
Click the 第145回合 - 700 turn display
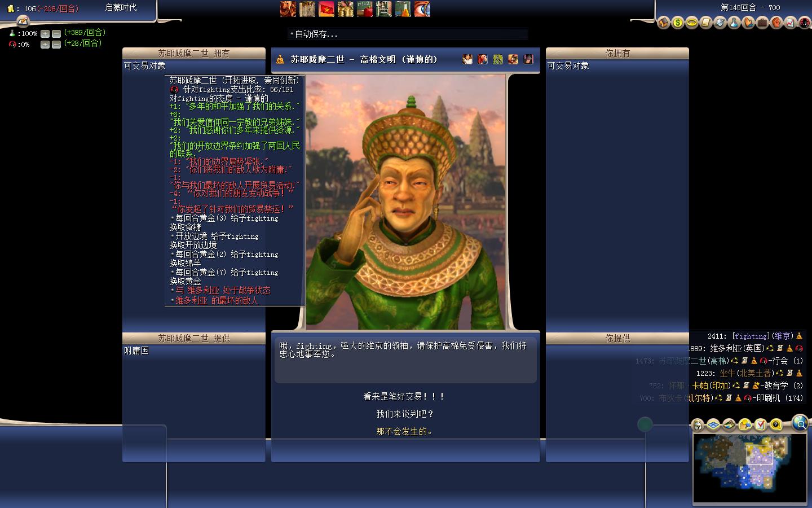click(x=750, y=8)
